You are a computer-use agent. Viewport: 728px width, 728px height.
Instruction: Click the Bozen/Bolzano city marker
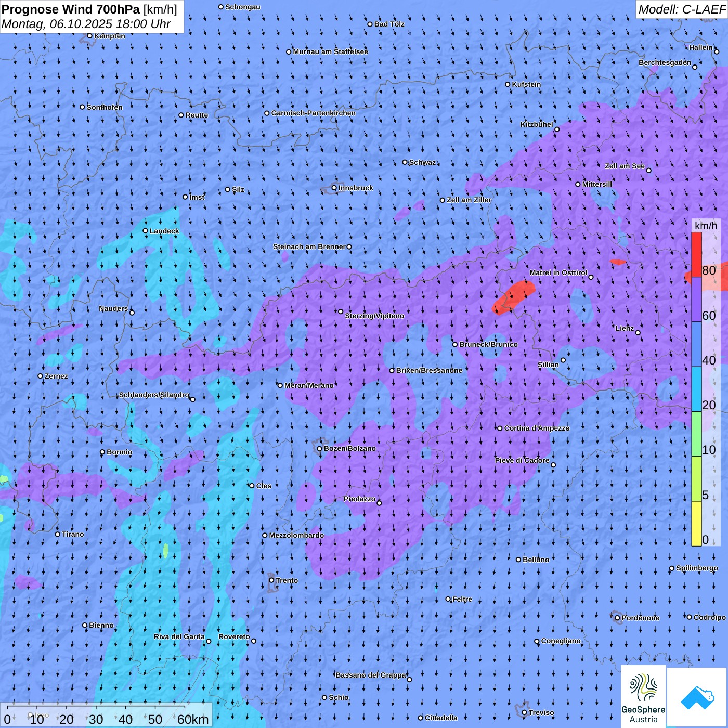coord(319,449)
